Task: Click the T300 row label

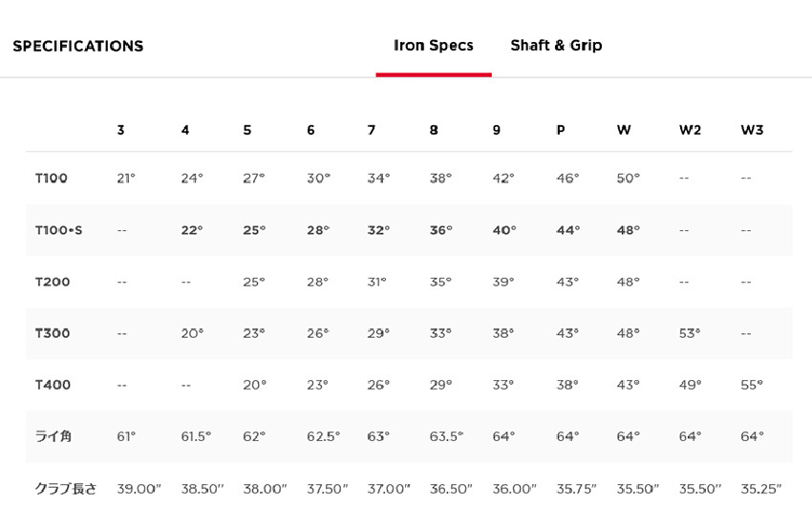Action: tap(53, 333)
